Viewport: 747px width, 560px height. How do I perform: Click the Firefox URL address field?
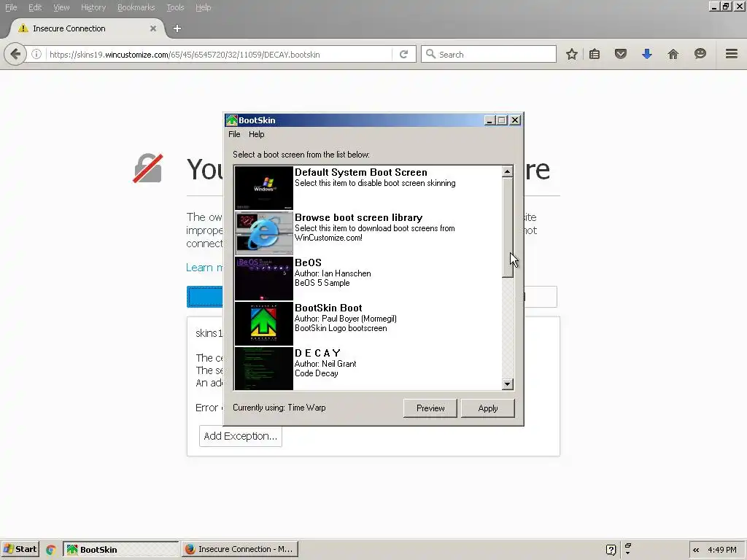219,54
